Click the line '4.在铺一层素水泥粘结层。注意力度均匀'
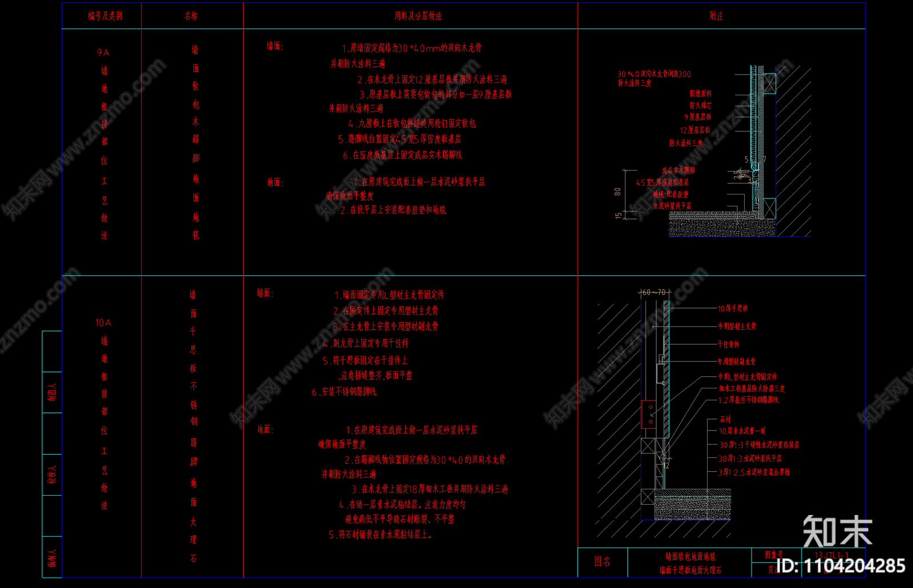Image resolution: width=913 pixels, height=588 pixels. (402, 505)
